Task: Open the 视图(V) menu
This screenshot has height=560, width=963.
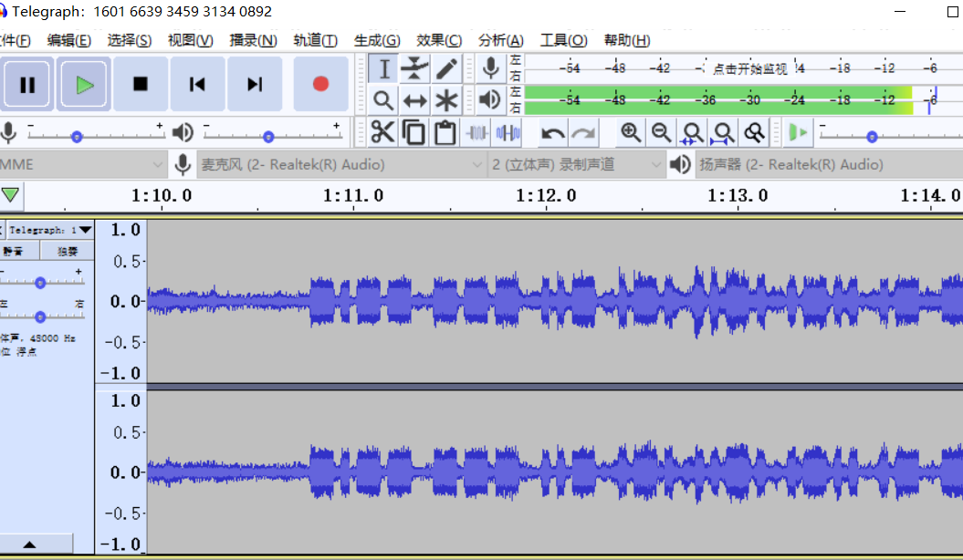Action: tap(191, 40)
